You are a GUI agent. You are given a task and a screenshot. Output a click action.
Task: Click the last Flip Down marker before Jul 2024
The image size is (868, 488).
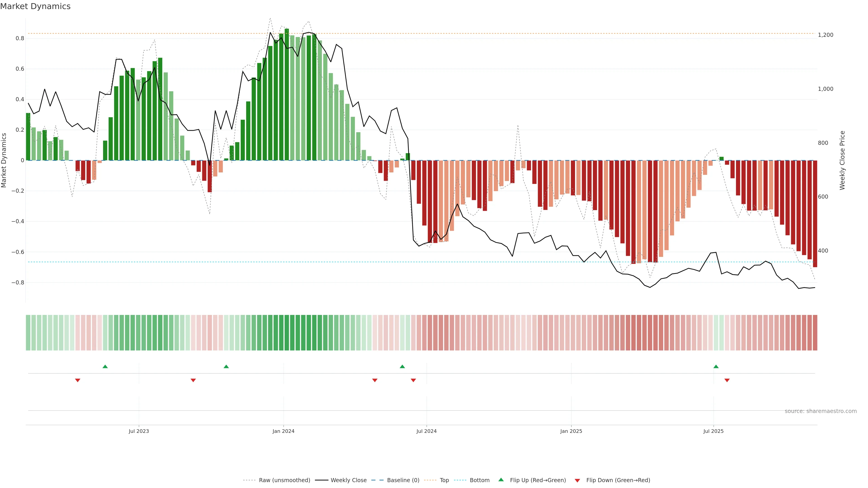[x=413, y=380]
